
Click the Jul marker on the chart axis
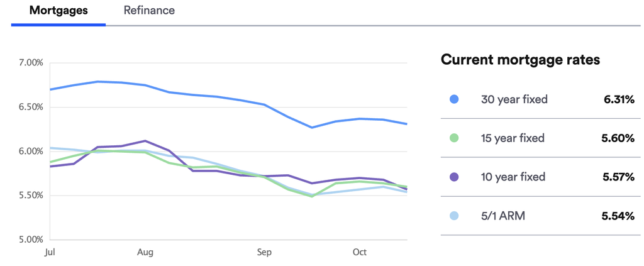tap(51, 252)
